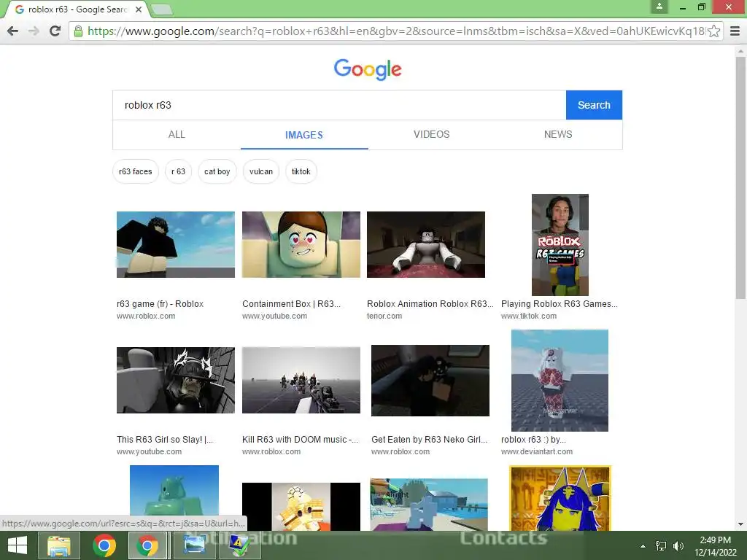This screenshot has height=560, width=747.
Task: Select the roblox r63 - Google Search tab
Action: click(x=76, y=9)
